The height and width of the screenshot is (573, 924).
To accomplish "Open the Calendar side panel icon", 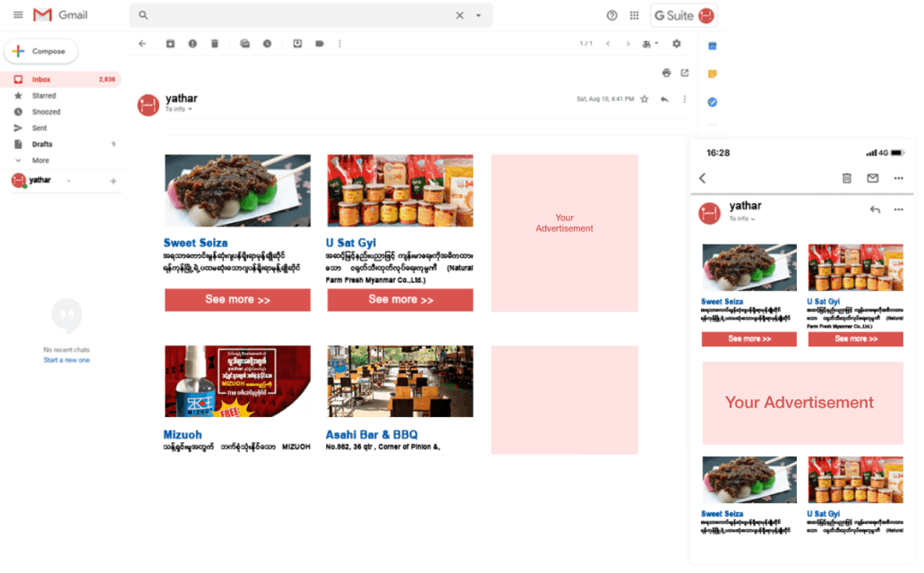I will point(712,46).
